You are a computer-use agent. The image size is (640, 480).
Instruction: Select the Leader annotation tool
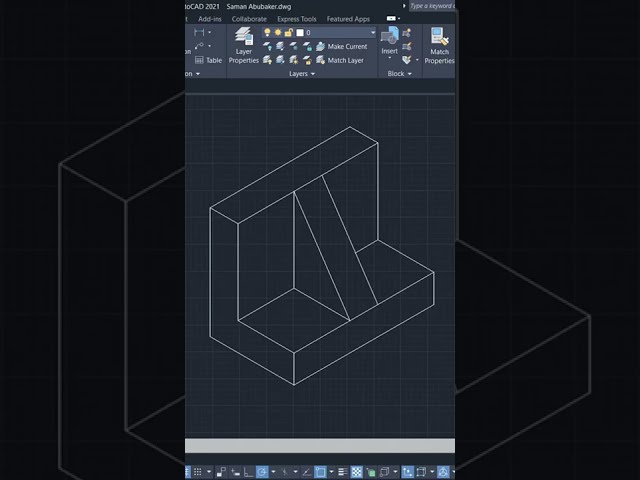coord(199,46)
